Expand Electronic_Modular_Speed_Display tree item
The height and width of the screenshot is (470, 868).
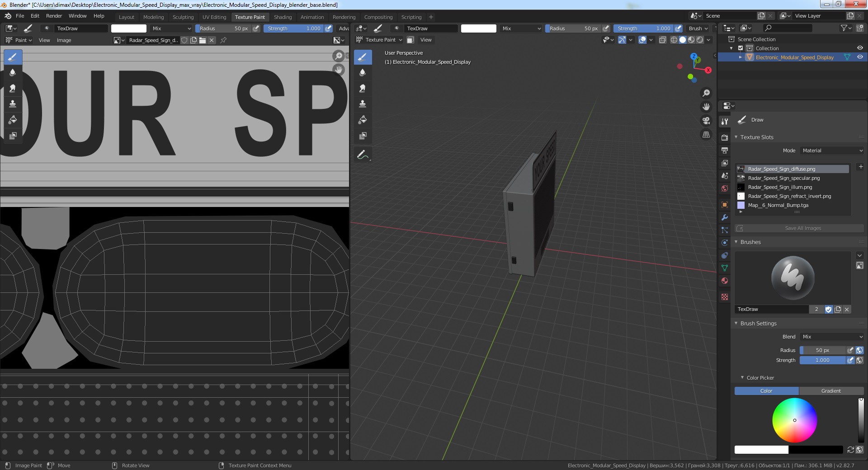741,57
